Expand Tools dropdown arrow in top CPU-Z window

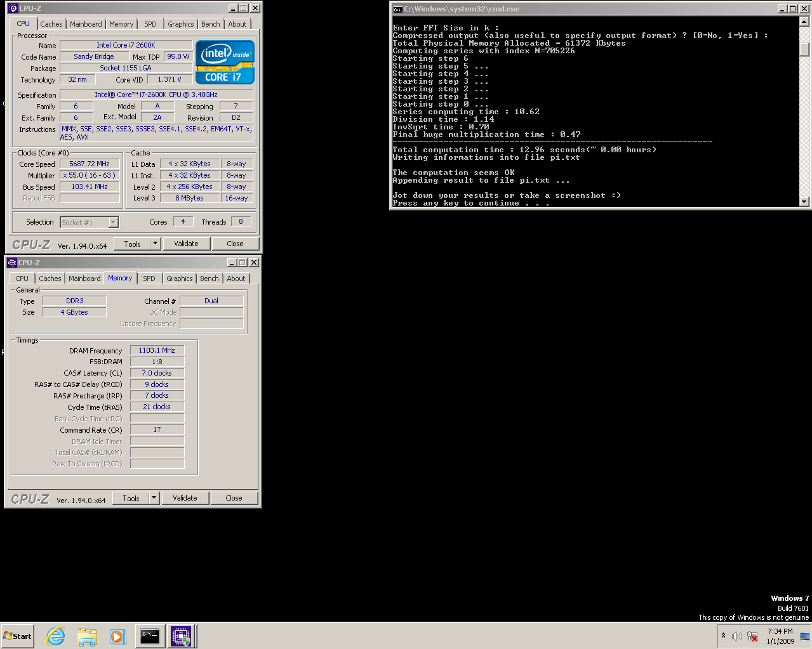[155, 244]
